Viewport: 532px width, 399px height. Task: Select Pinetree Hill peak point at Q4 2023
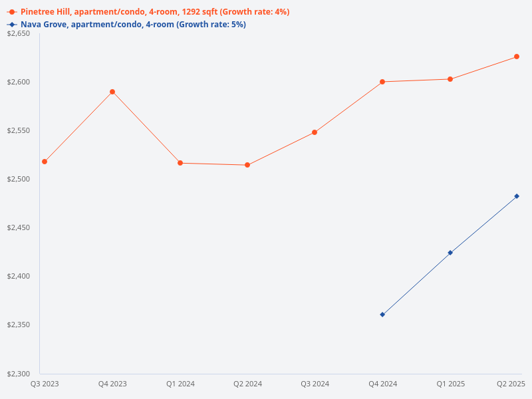pyautogui.click(x=112, y=92)
